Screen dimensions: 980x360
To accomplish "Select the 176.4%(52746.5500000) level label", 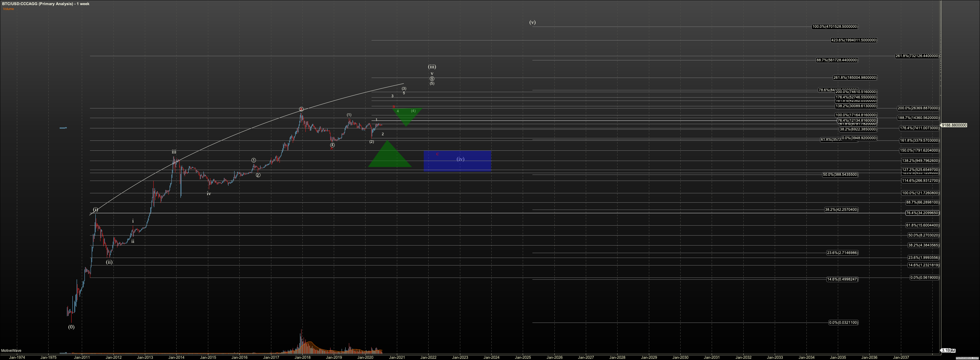I will 856,98.
